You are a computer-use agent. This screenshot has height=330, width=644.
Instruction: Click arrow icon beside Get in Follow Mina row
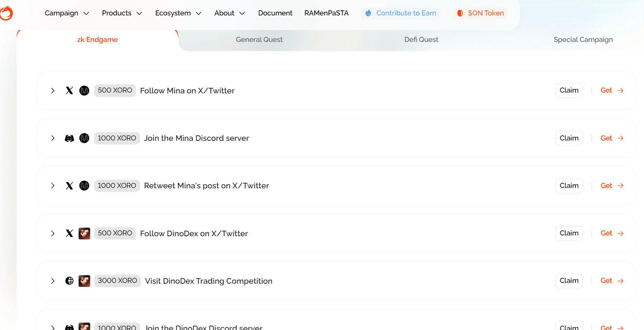tap(620, 91)
